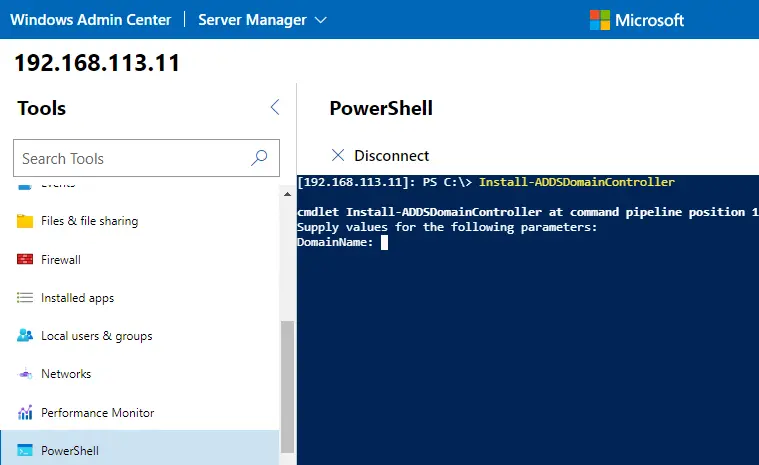Click the PowerShell console icon
759x465 pixels.
point(25,450)
